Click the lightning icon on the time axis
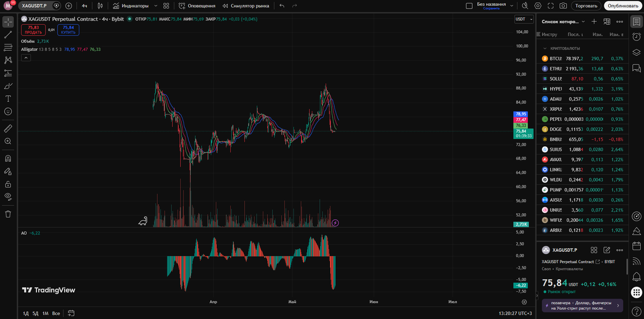The image size is (644, 319). click(x=335, y=222)
